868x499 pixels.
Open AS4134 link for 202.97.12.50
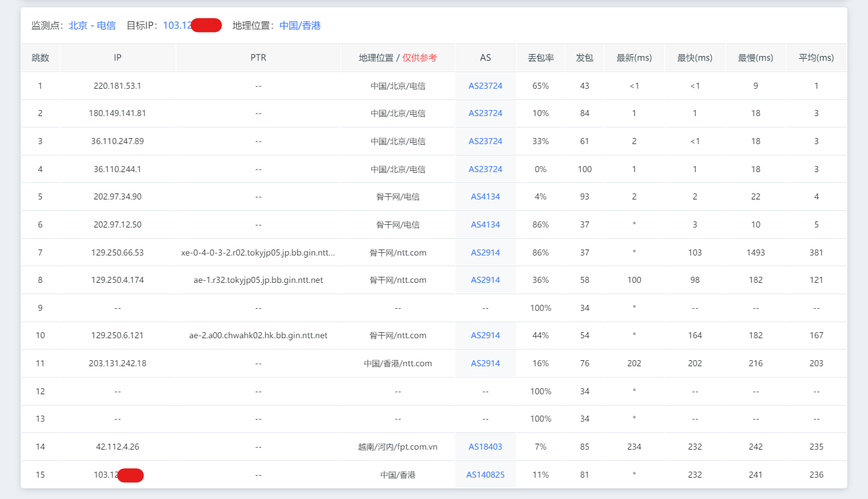(485, 225)
